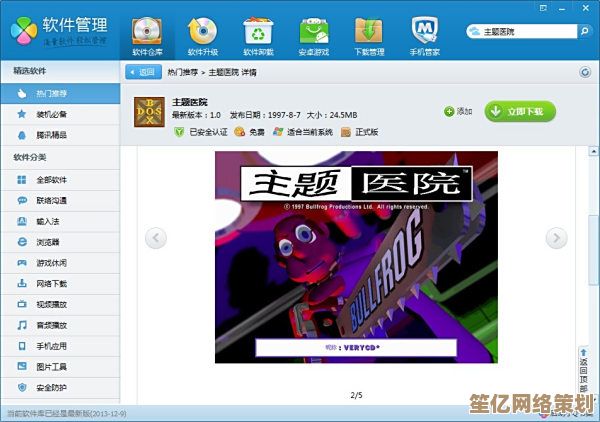Select 全部软件 category
The width and height of the screenshot is (600, 422).
click(60, 180)
